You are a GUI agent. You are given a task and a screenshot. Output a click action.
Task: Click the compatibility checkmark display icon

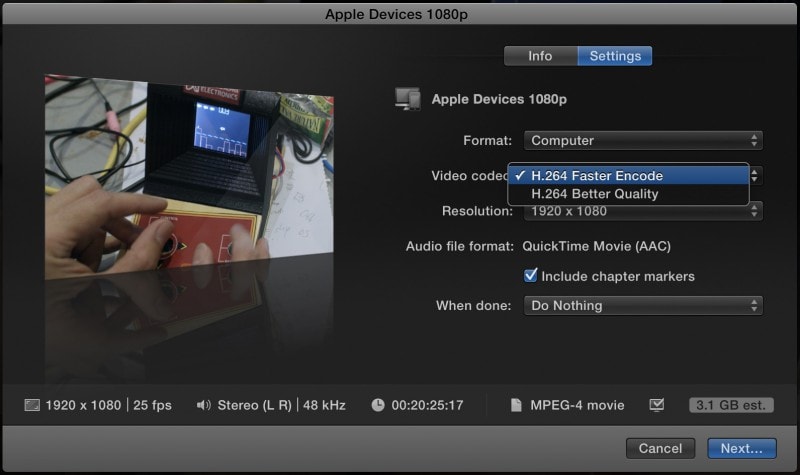657,405
